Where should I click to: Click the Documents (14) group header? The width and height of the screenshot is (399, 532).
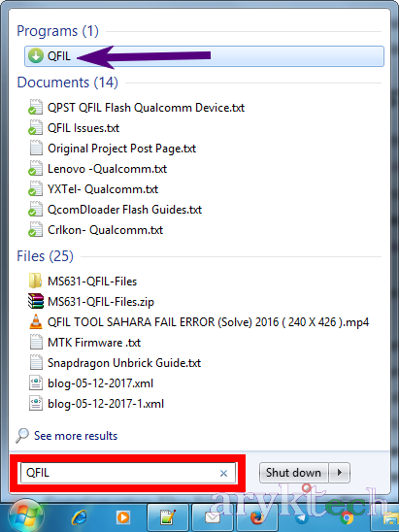(x=68, y=83)
